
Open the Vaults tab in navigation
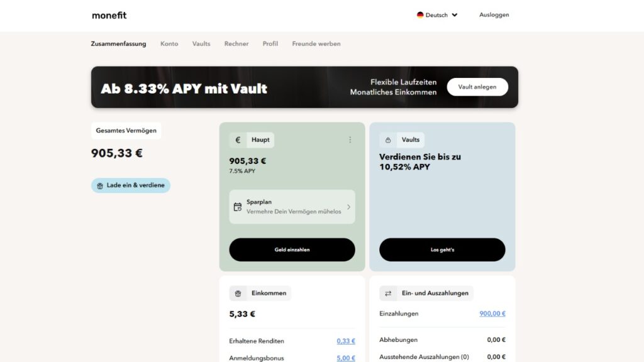[201, 44]
